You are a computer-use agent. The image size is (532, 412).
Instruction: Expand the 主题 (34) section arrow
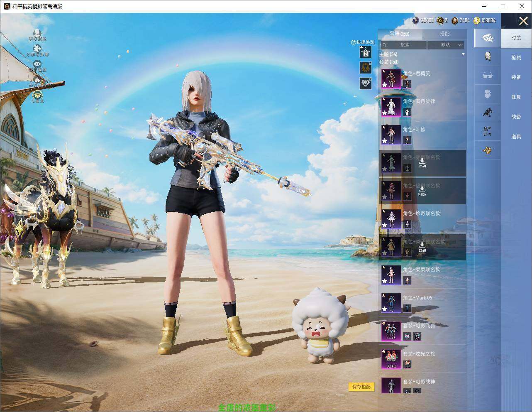(x=463, y=54)
